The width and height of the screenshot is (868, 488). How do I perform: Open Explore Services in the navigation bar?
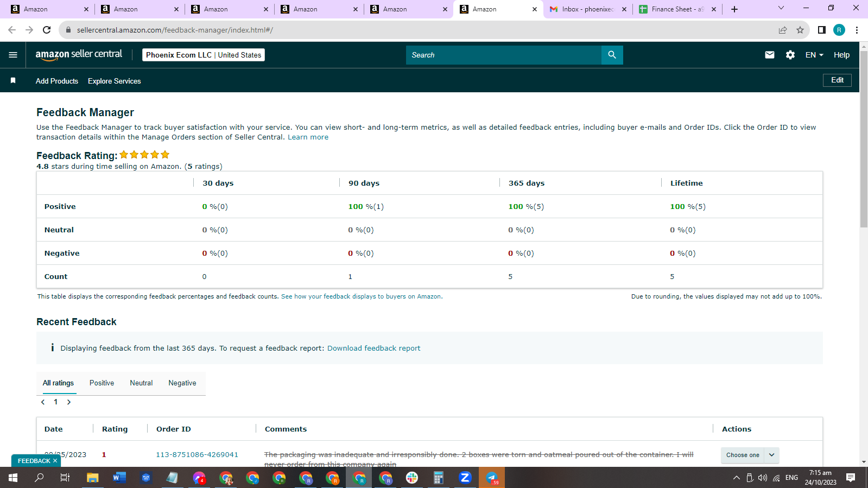(x=115, y=81)
